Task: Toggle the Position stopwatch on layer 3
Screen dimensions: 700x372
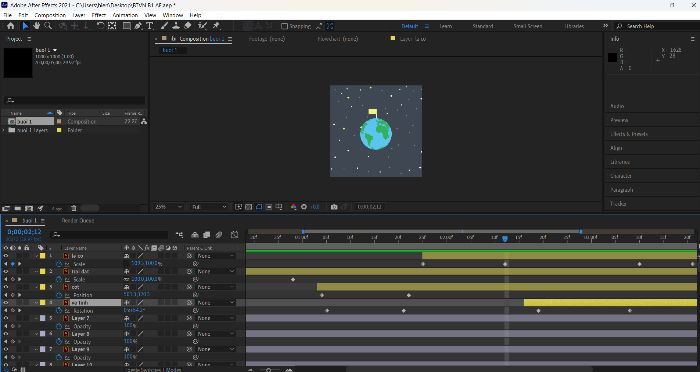Action: coord(59,295)
